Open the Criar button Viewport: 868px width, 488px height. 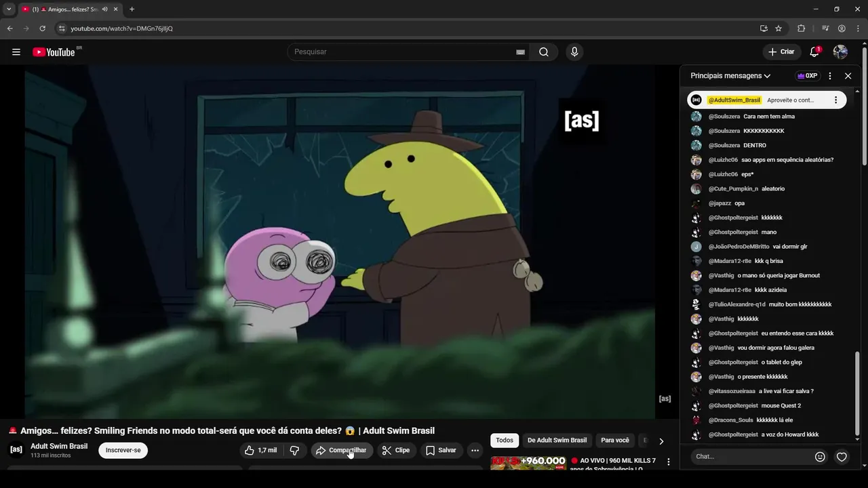[x=781, y=52]
